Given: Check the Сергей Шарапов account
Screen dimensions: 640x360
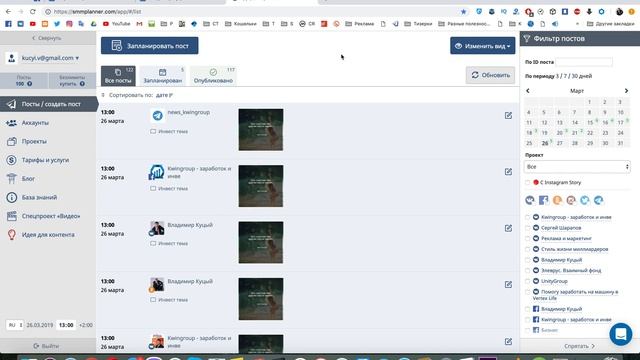Looking at the screenshot, I should click(527, 228).
